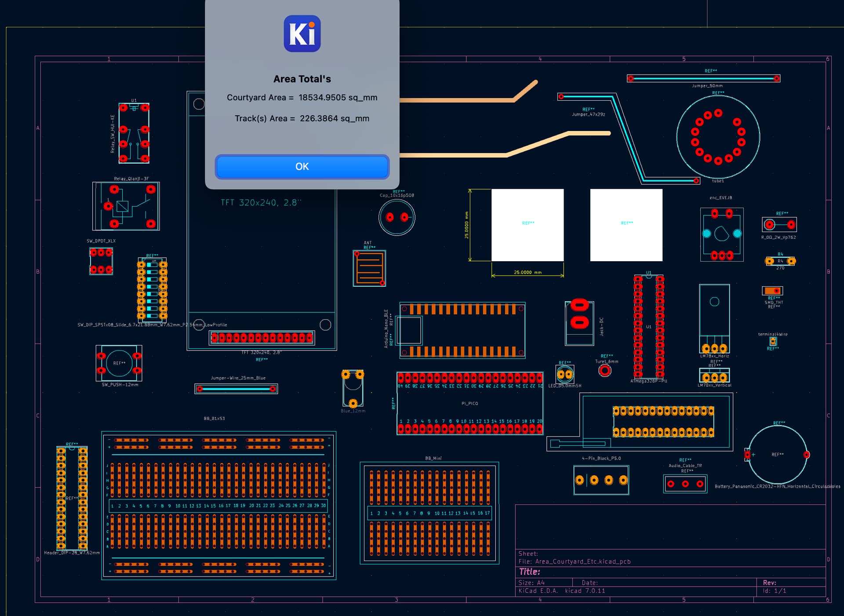Click the 4-Pin_Block_P5.0 terminal footprint
Viewport: 844px width, 616px height.
pyautogui.click(x=601, y=480)
